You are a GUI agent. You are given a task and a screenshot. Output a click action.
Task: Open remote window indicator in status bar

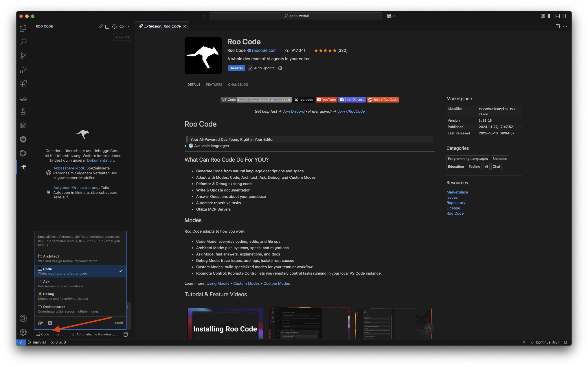pos(21,342)
